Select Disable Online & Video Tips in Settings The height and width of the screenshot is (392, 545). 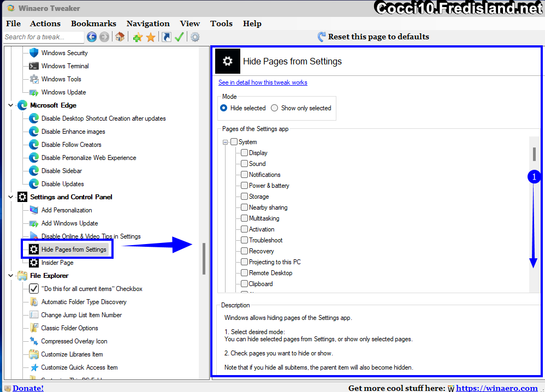(91, 236)
